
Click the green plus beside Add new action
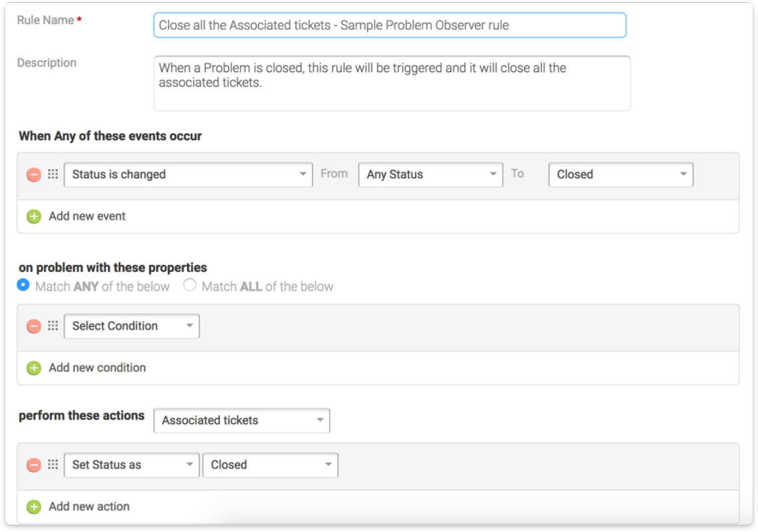pos(33,506)
